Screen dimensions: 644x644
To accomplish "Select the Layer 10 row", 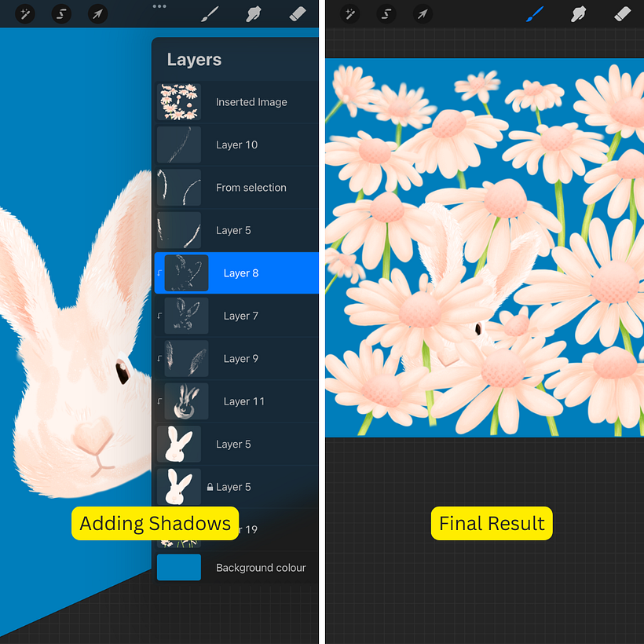I will [x=236, y=145].
